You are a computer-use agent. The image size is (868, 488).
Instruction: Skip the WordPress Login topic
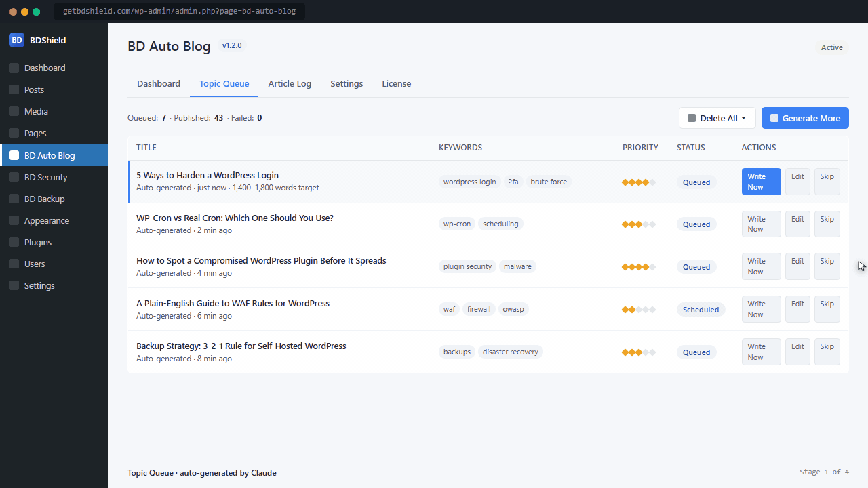coord(827,182)
